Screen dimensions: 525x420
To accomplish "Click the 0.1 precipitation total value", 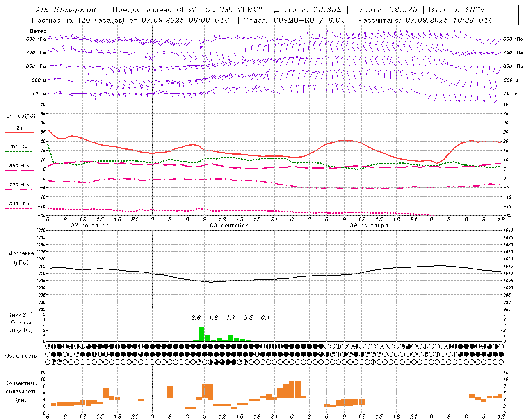I will pos(265,318).
